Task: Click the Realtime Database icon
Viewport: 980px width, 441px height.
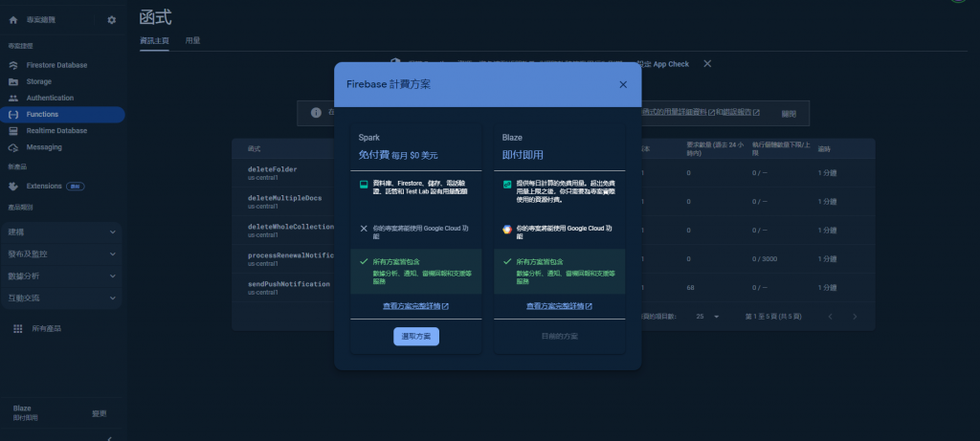Action: click(x=13, y=130)
